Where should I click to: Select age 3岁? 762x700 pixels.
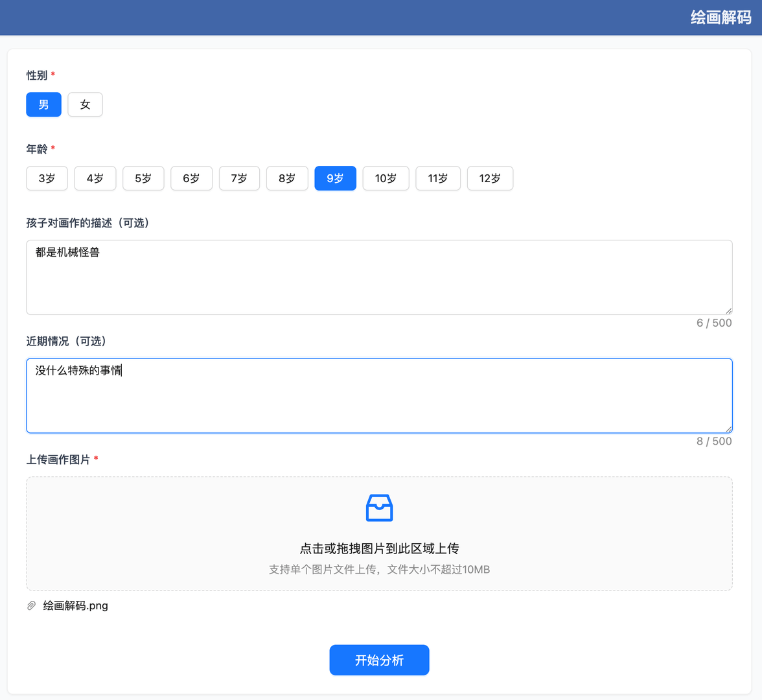47,178
